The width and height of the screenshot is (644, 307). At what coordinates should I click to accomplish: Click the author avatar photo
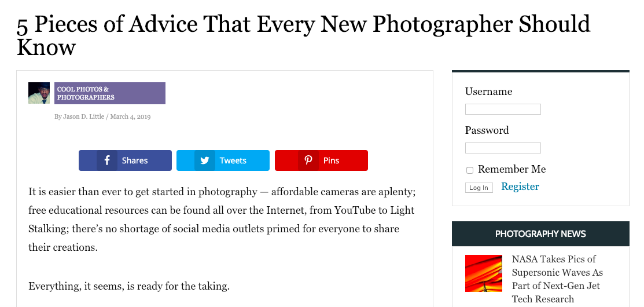tap(39, 93)
